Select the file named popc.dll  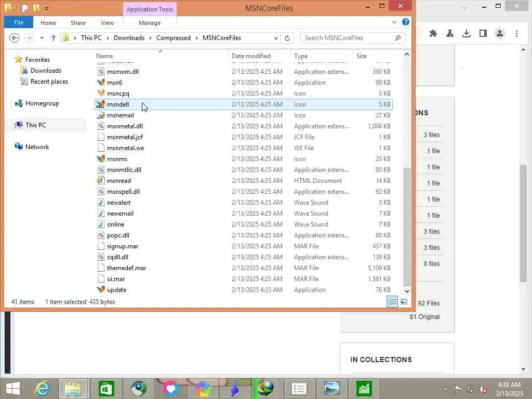[118, 235]
